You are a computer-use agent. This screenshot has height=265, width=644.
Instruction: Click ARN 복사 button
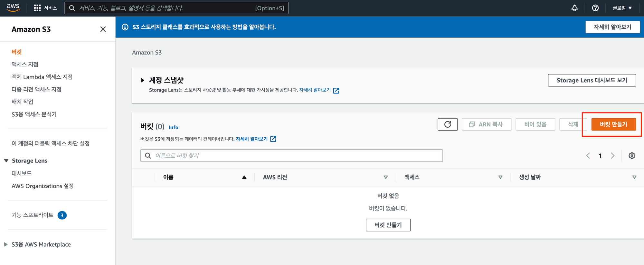[487, 124]
